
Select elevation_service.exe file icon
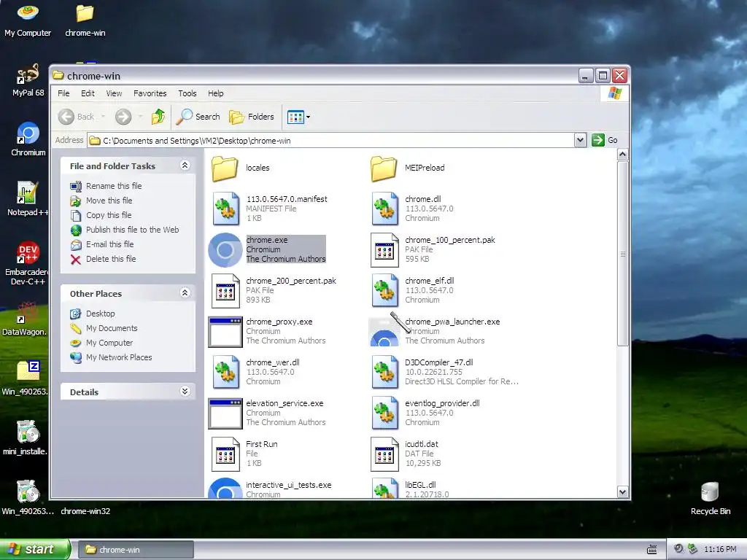coord(225,413)
